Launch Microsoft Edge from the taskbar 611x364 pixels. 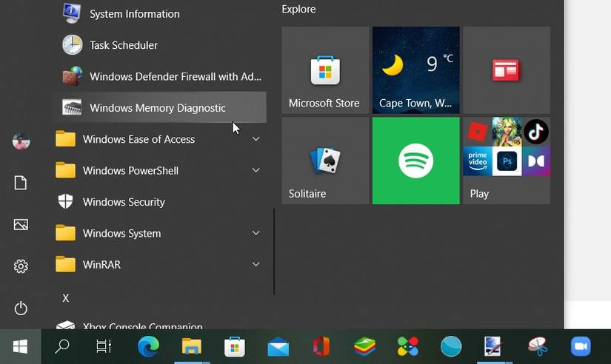pyautogui.click(x=148, y=346)
